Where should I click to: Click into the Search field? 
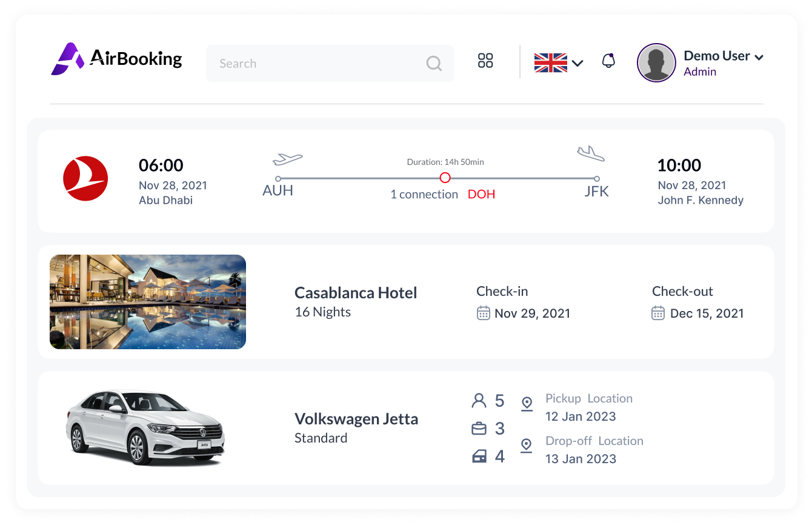330,63
